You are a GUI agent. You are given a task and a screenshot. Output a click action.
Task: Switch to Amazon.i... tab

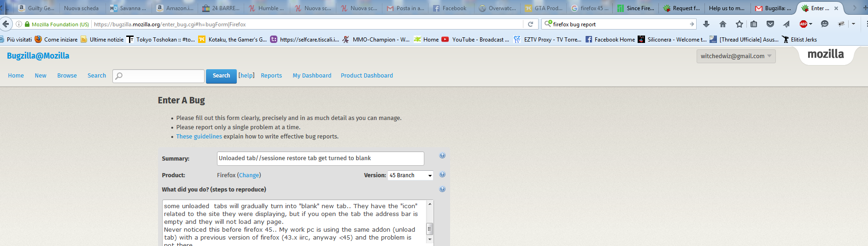175,8
